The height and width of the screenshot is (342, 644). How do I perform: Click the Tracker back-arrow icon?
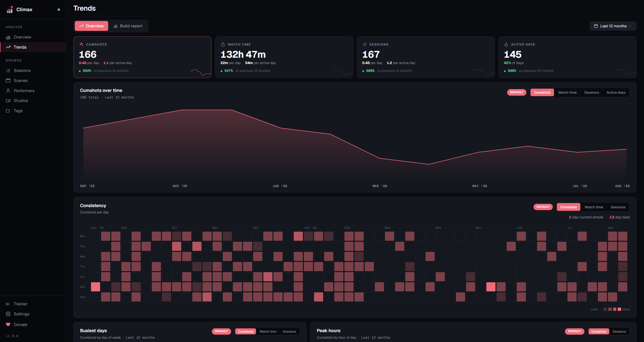[x=8, y=304]
